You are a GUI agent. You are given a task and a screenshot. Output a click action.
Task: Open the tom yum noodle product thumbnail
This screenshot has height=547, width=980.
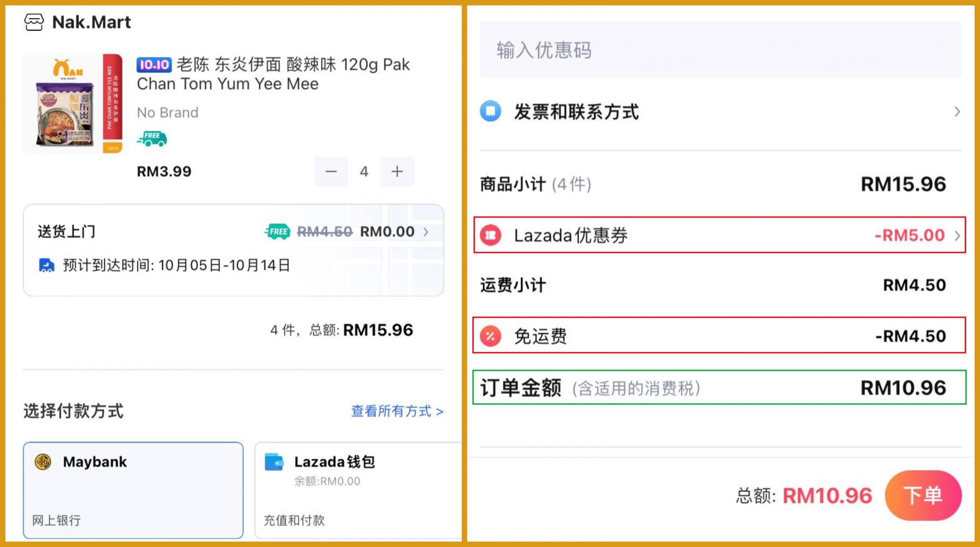click(73, 104)
